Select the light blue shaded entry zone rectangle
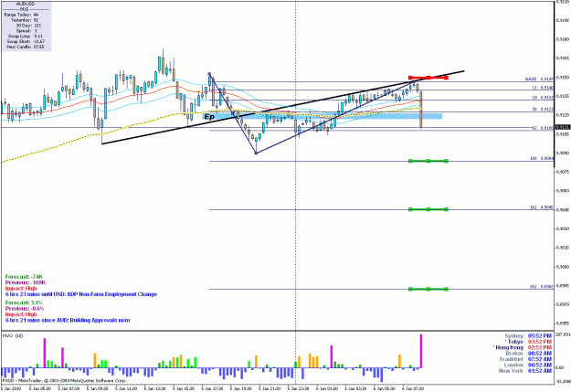Screen dimensions: 571x392 (323, 116)
